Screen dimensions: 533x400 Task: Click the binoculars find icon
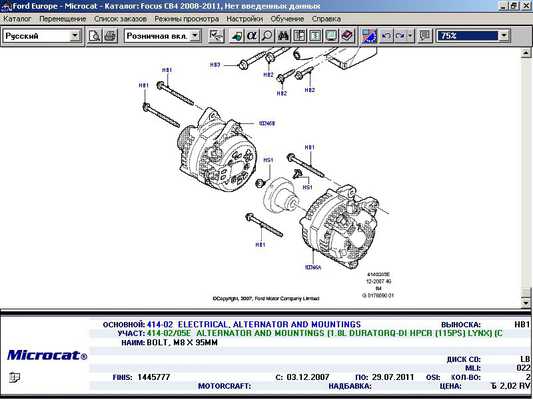[283, 35]
